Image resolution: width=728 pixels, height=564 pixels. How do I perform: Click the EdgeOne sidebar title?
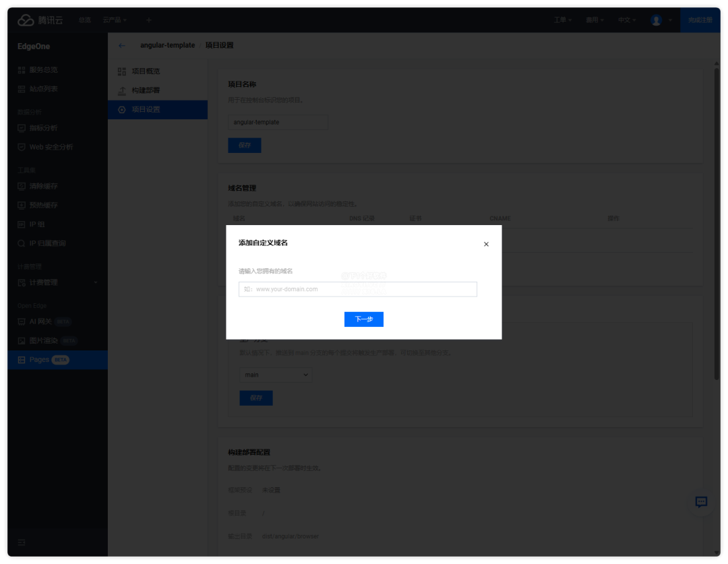click(34, 46)
